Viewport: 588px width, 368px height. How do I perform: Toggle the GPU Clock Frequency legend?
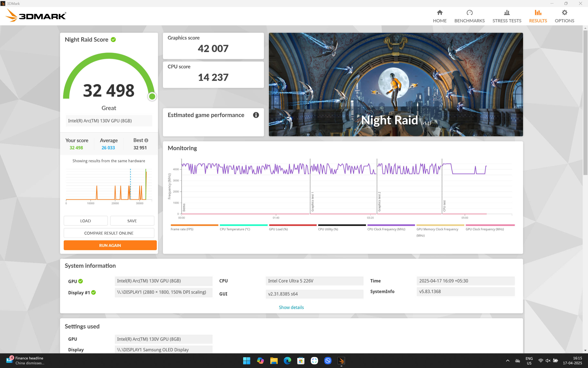(490, 228)
